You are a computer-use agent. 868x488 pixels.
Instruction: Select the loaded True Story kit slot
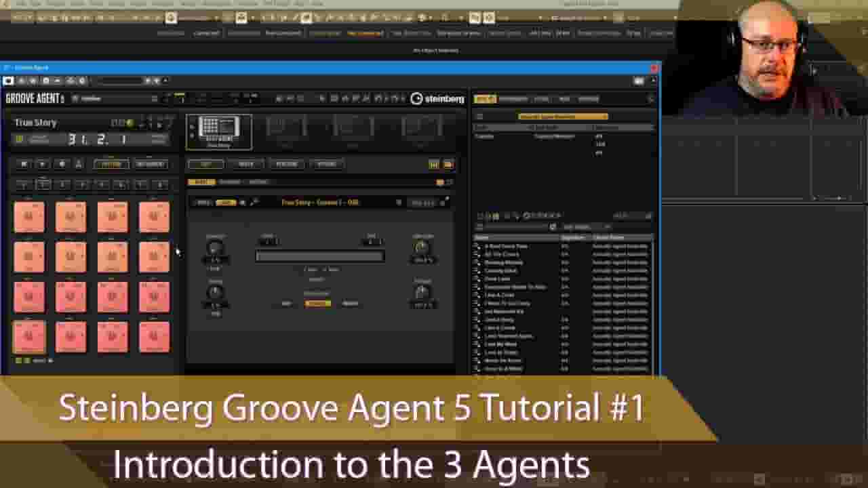(218, 131)
